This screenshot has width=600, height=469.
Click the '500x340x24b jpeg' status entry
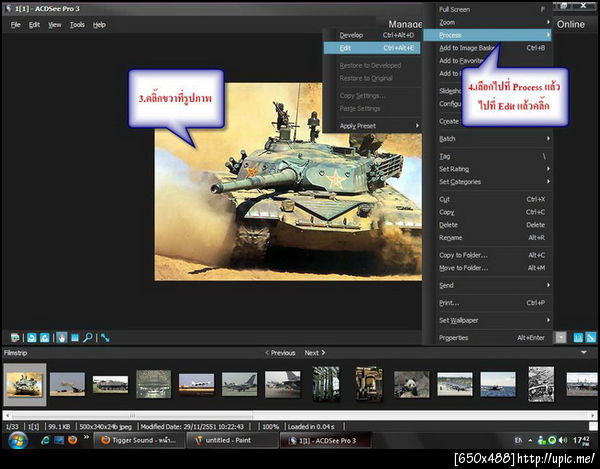click(x=105, y=427)
